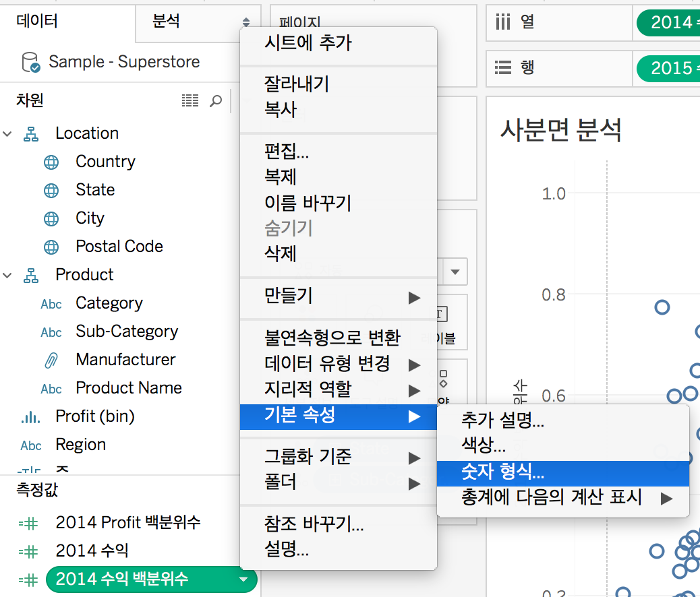This screenshot has width=700, height=597.
Task: Select the Country dimension field
Action: 105,162
